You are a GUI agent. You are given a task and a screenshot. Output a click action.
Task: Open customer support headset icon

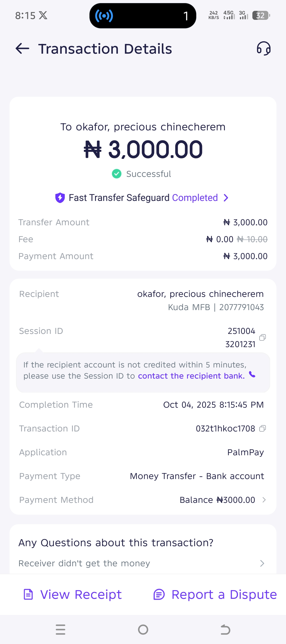click(263, 48)
